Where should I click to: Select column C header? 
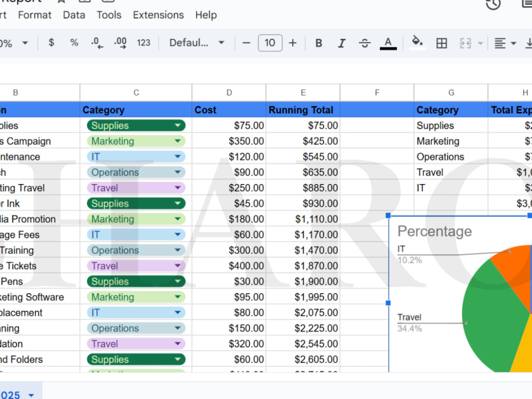point(136,93)
